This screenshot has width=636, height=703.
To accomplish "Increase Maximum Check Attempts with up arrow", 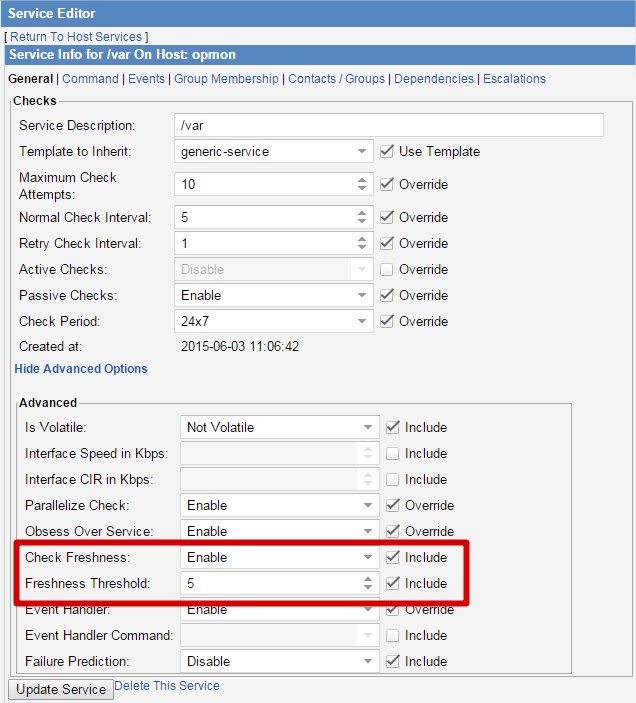I will click(362, 180).
